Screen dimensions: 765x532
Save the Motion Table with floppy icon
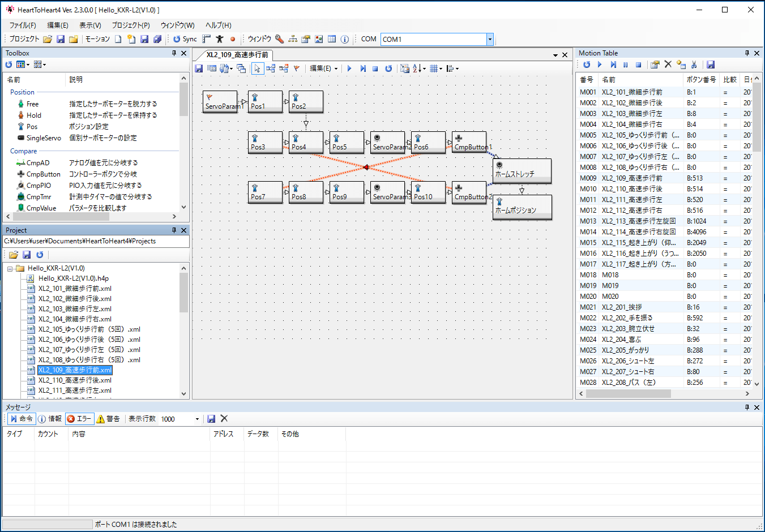(711, 65)
